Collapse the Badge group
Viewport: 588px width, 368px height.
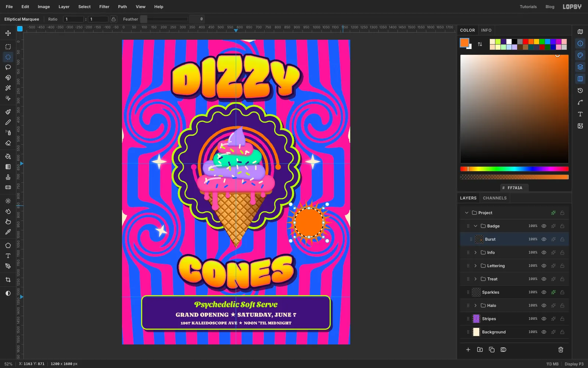pos(476,226)
